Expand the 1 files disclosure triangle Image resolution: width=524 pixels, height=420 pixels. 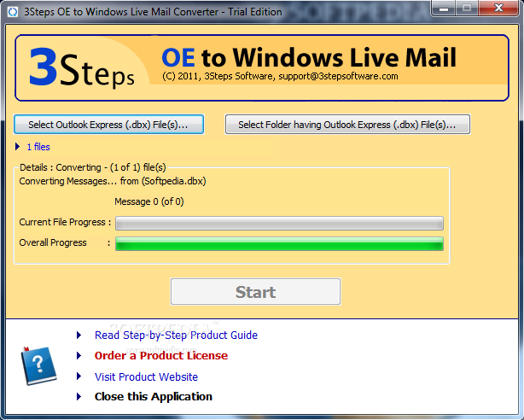point(17,147)
